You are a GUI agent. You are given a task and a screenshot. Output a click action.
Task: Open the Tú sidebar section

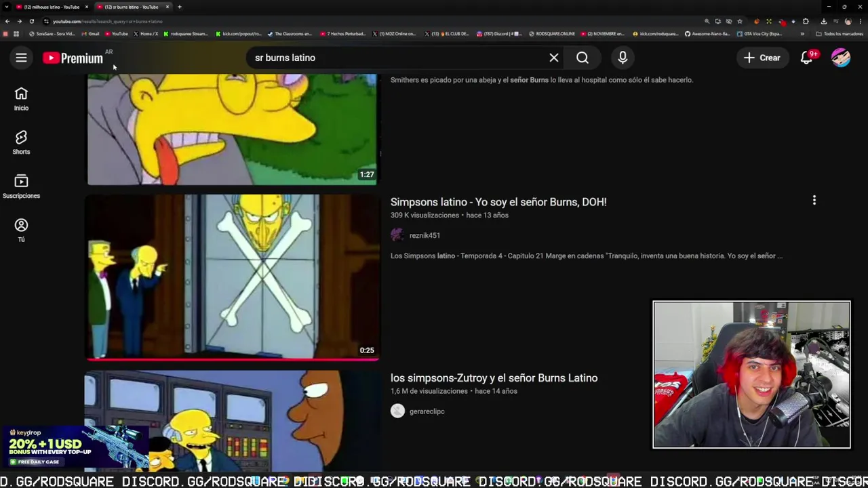point(21,230)
